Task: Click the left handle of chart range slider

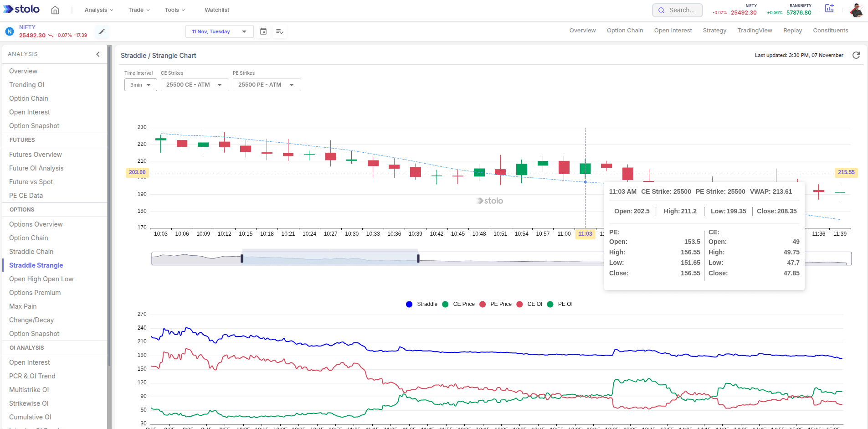Action: click(242, 258)
